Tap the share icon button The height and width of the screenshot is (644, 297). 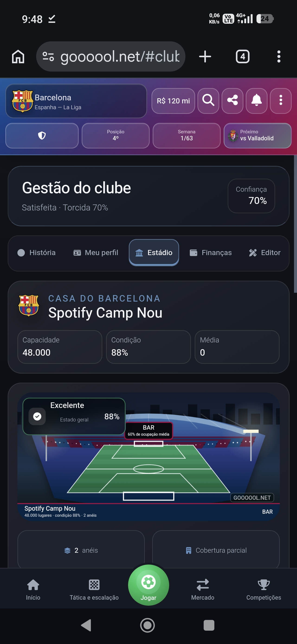coord(232,101)
